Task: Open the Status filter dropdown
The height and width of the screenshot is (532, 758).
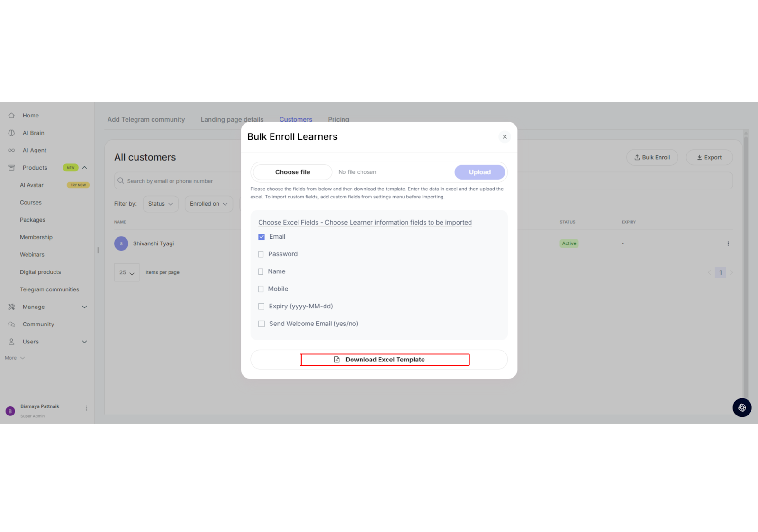Action: coord(161,204)
